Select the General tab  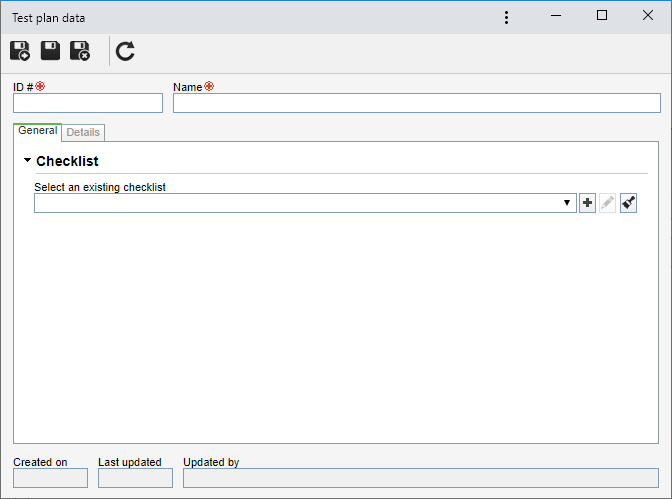[x=38, y=131]
